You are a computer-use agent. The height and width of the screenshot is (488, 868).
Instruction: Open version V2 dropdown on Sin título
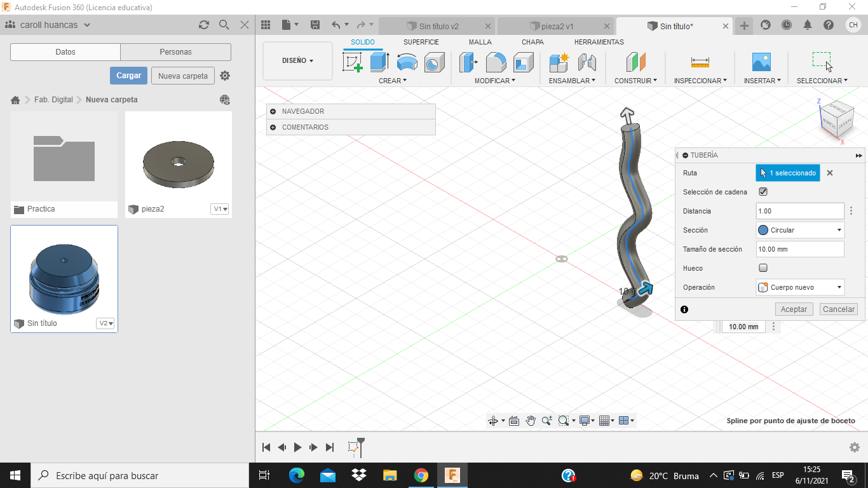(106, 323)
